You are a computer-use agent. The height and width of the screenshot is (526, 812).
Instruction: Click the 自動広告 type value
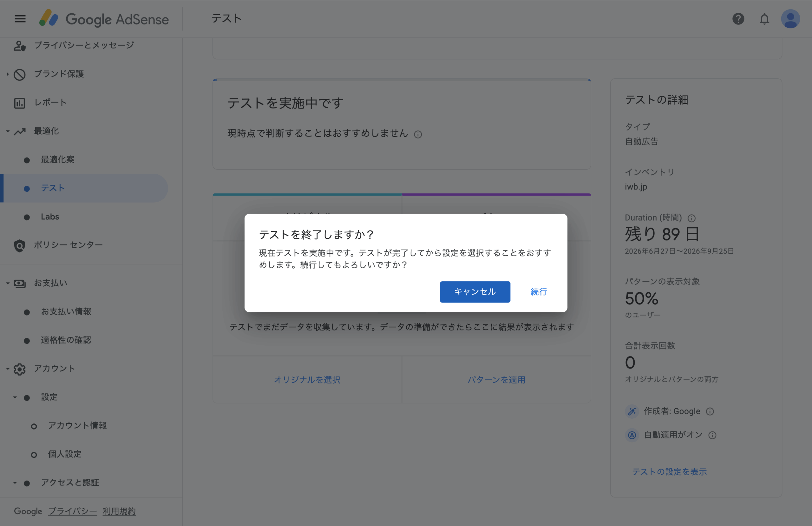641,141
